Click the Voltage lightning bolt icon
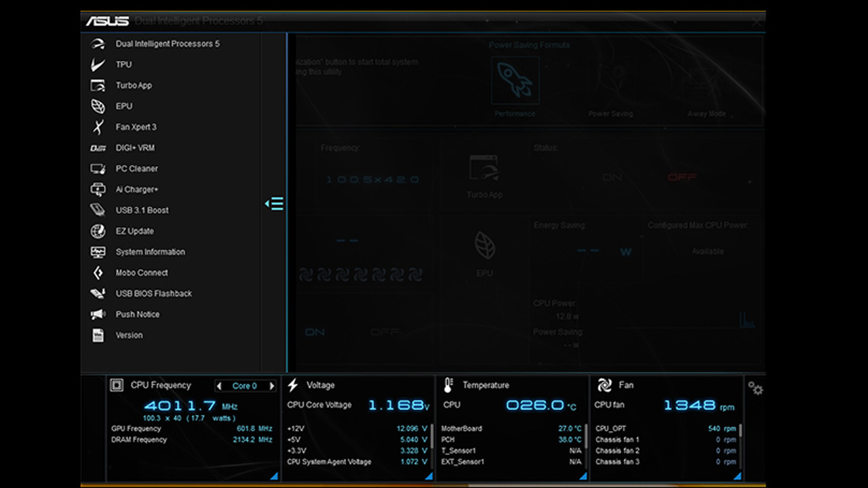The image size is (868, 488). (x=293, y=385)
